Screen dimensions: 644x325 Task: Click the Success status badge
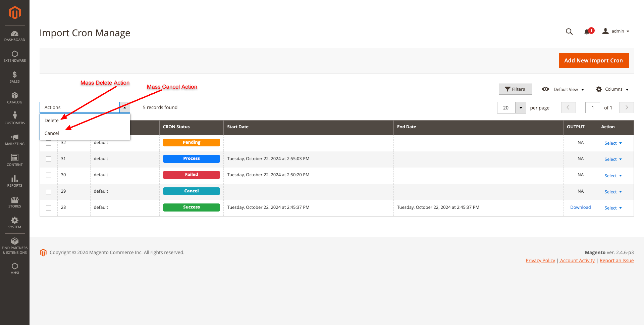(x=192, y=207)
